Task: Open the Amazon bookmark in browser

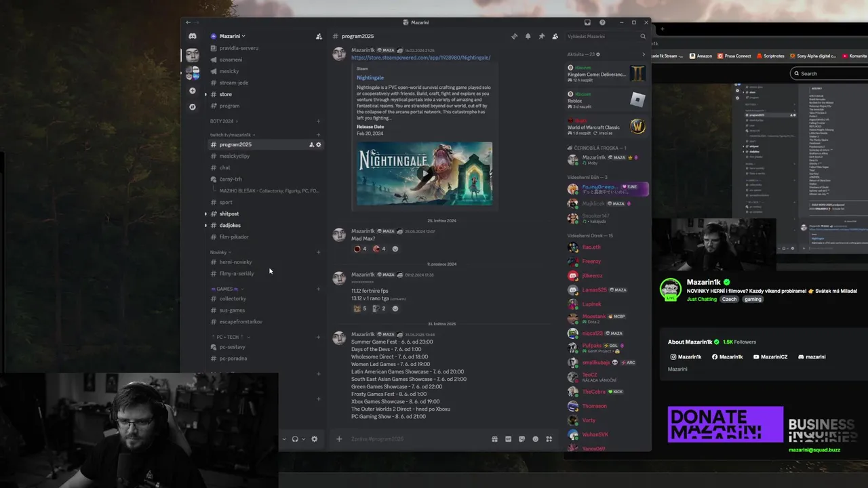Action: [701, 56]
